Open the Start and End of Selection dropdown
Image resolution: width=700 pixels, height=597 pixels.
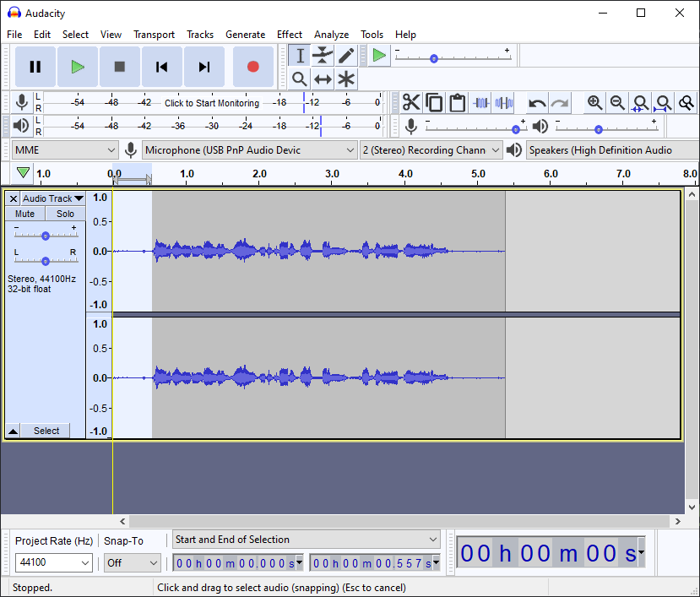(307, 540)
